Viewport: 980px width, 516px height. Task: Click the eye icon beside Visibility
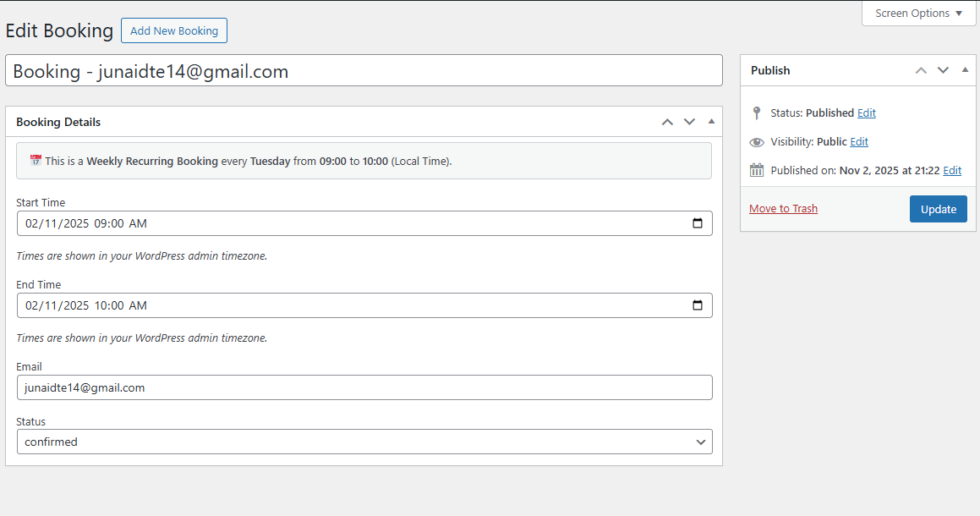point(756,141)
